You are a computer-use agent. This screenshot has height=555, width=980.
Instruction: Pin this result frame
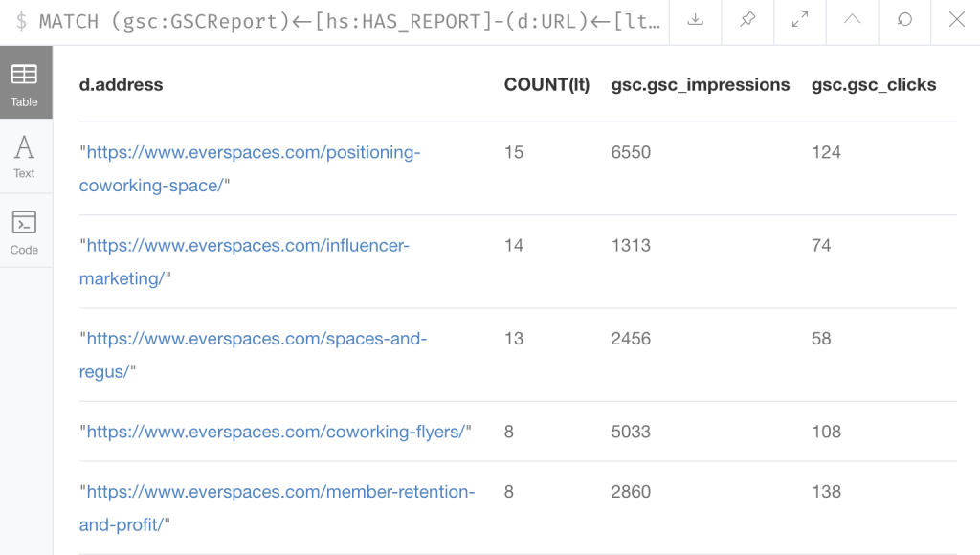pos(747,20)
